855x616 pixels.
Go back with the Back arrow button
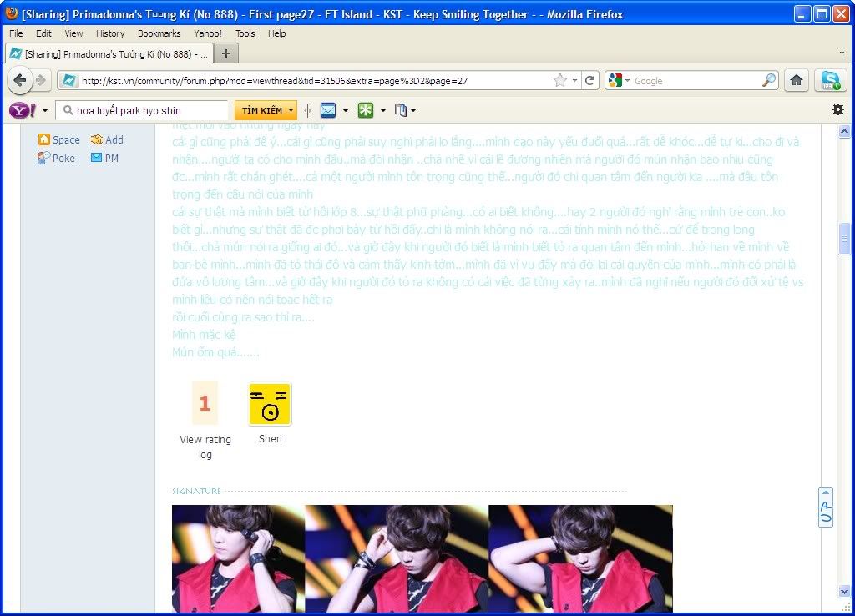pyautogui.click(x=20, y=81)
